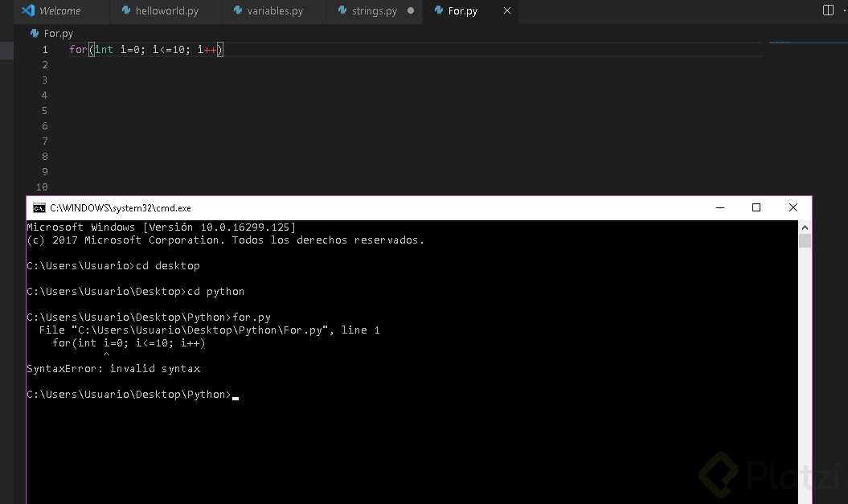Click the cmd scrollbar thumb
Viewport: 848px width, 504px height.
tap(805, 240)
